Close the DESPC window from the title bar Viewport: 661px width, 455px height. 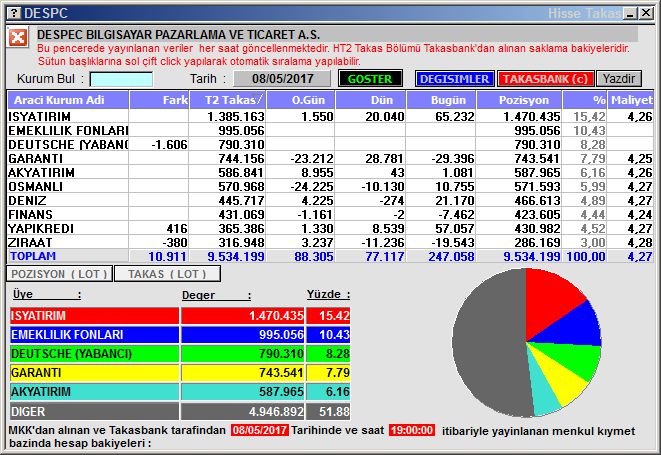(645, 13)
